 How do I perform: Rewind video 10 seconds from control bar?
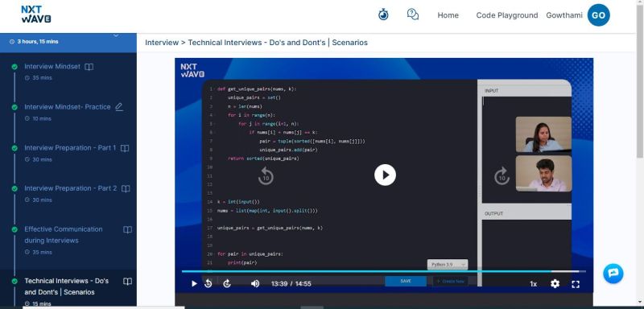(x=208, y=283)
